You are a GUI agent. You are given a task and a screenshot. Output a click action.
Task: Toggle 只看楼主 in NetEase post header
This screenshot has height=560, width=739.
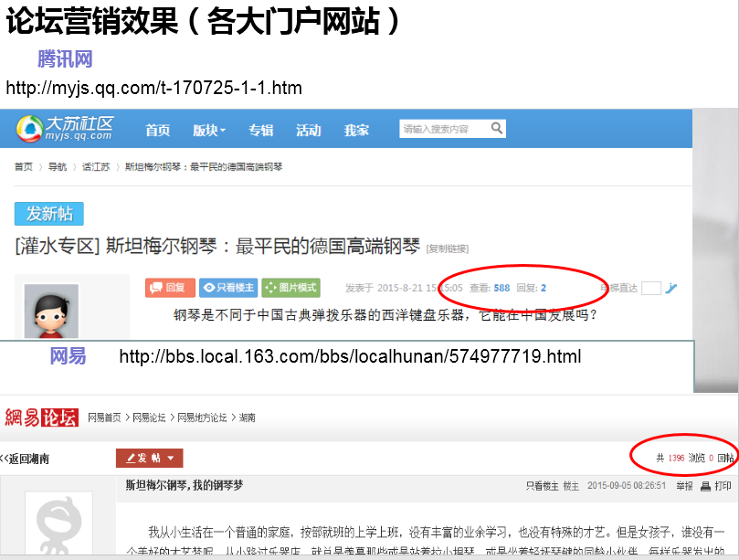coord(542,486)
